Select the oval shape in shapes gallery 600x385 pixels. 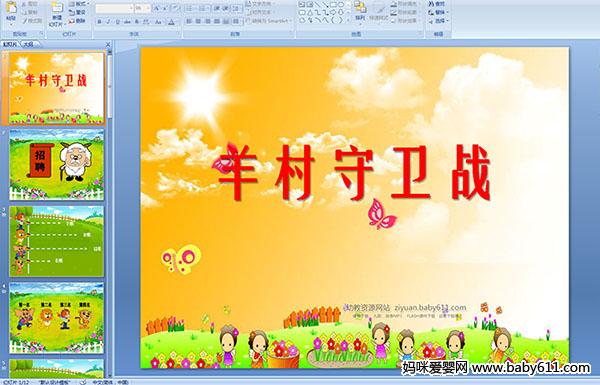(341, 5)
